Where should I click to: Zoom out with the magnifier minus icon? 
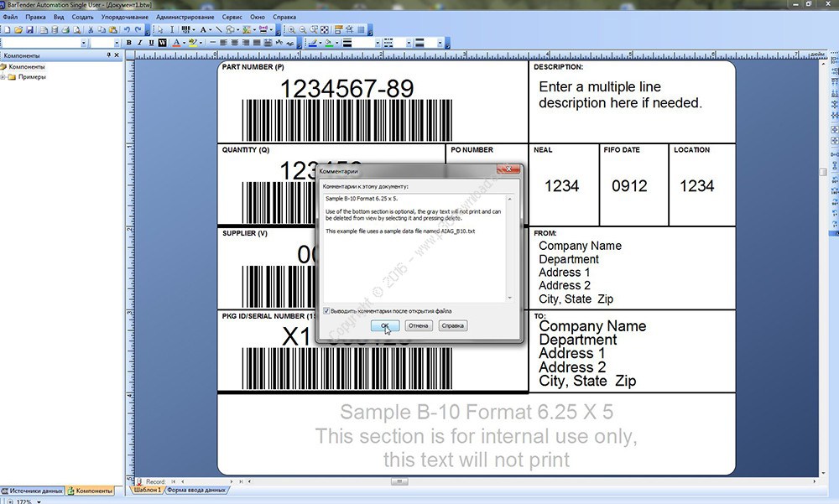(303, 30)
